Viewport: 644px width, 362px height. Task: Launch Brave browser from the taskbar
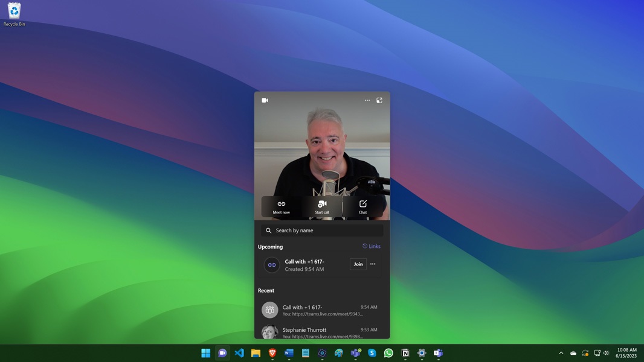[x=272, y=353]
